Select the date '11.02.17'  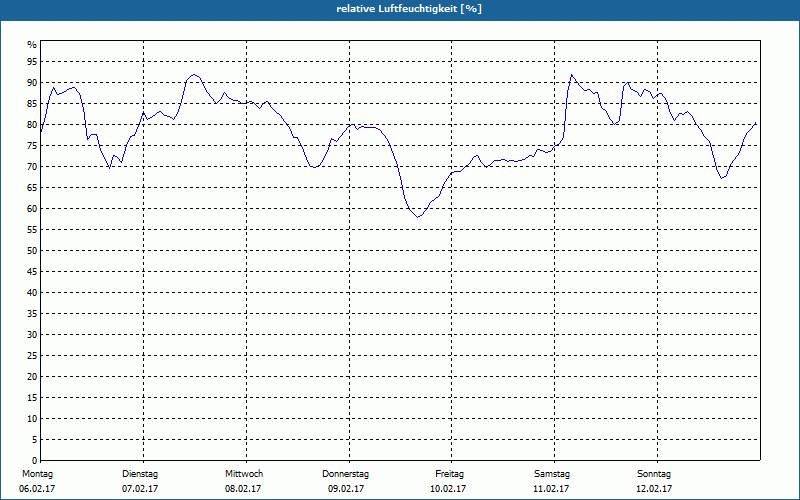551,489
